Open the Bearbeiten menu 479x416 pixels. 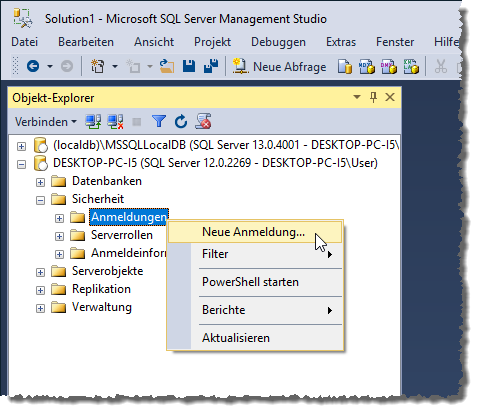pyautogui.click(x=86, y=42)
